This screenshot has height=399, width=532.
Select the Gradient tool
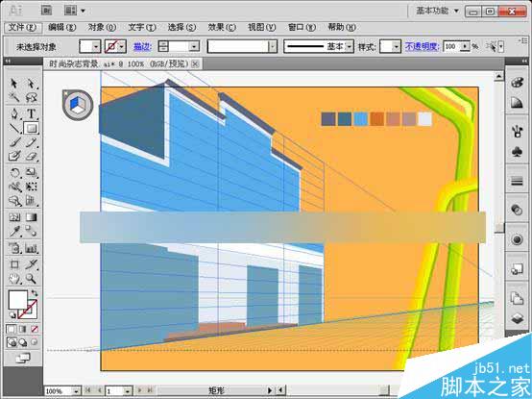[x=32, y=217]
